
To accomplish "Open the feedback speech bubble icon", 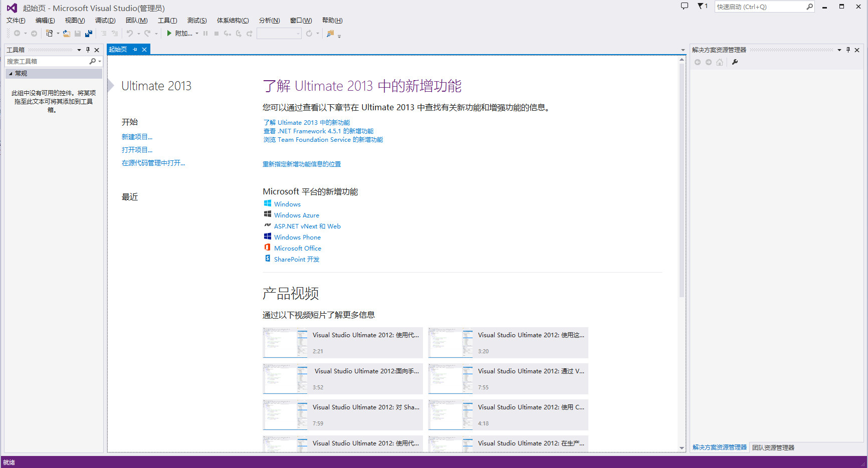I will 685,6.
